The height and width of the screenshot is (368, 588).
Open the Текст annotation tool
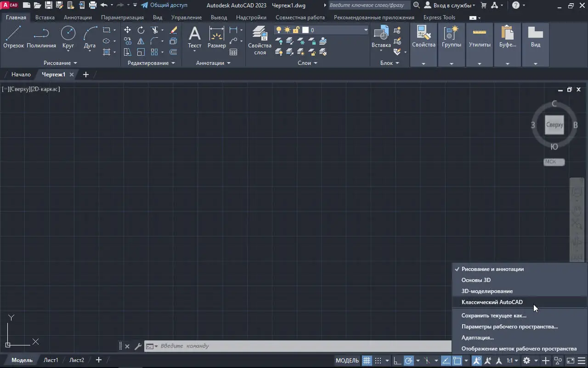coord(194,37)
